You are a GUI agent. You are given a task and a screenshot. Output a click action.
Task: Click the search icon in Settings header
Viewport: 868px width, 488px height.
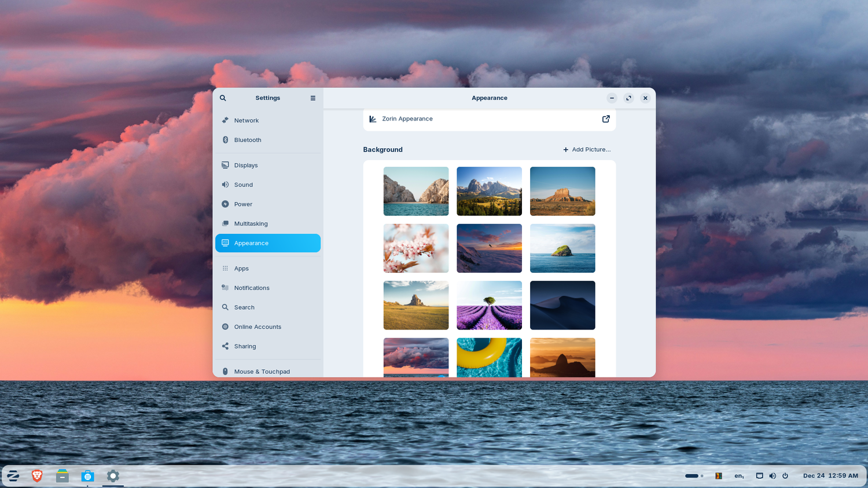(223, 98)
